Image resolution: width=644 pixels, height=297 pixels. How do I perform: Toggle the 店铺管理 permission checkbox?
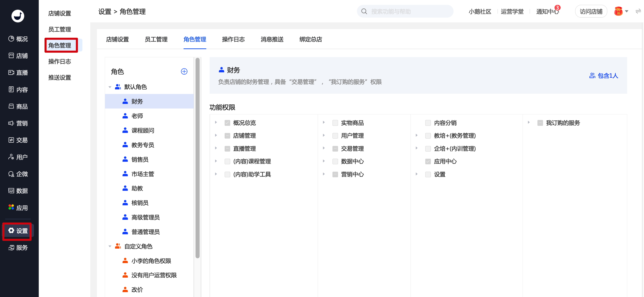pos(227,136)
